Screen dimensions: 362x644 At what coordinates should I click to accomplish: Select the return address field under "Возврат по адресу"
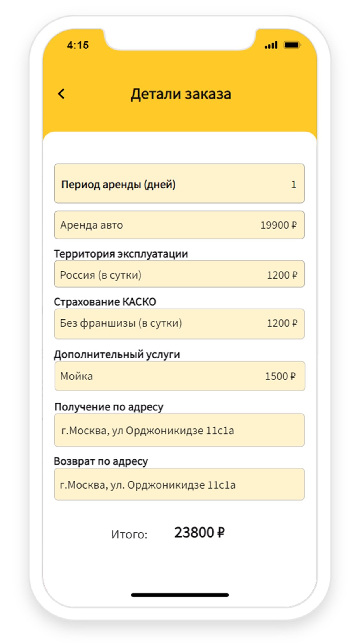click(179, 485)
